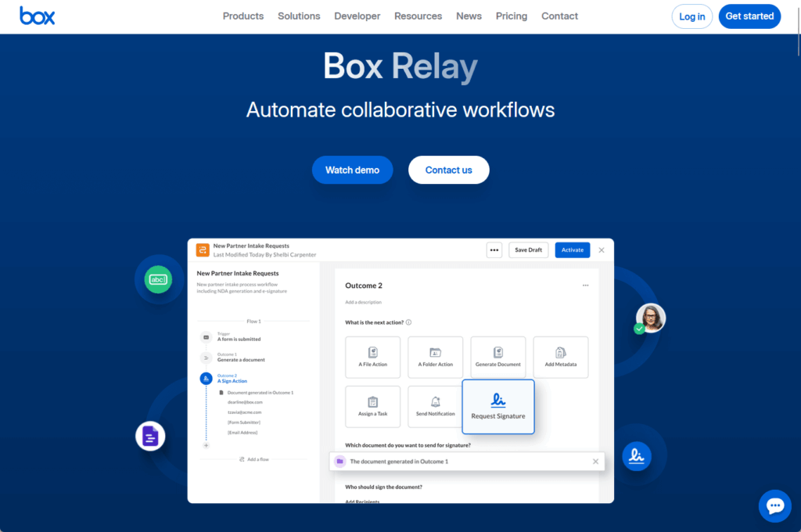The height and width of the screenshot is (532, 801).
Task: Open the Contact page link
Action: 559,16
